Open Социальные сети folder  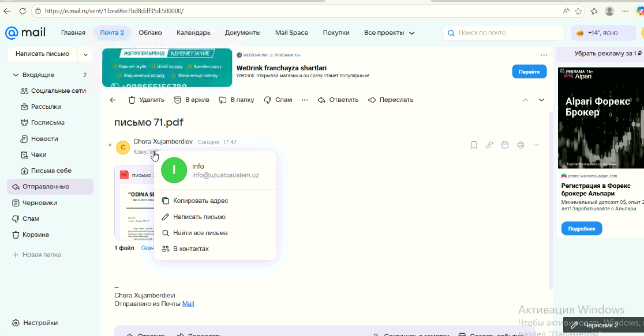point(54,90)
